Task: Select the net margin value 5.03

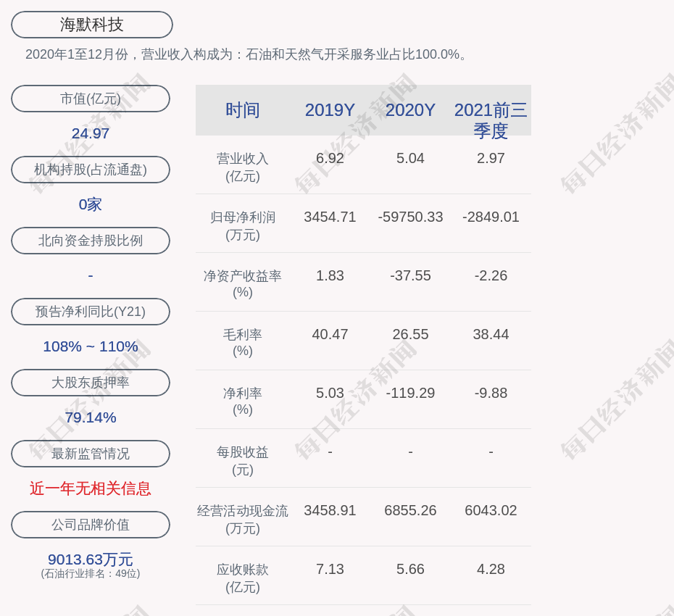Action: tap(330, 393)
